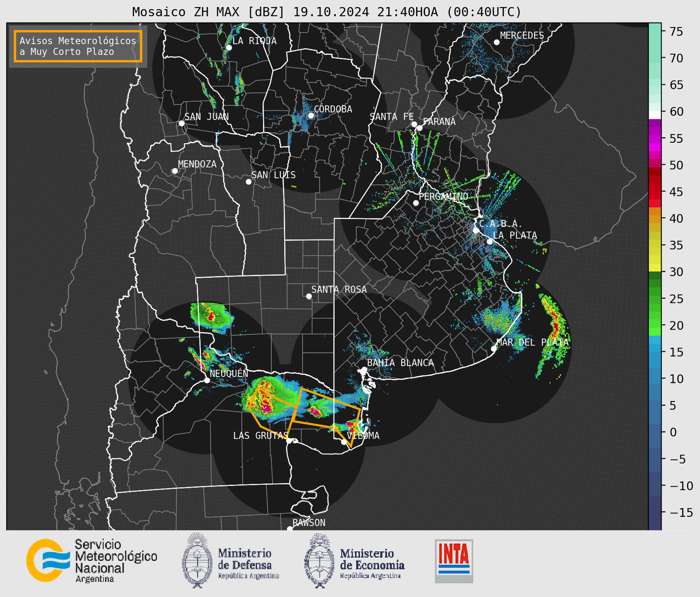Image resolution: width=700 pixels, height=597 pixels.
Task: Click the LAS GRUTAS city label text
Action: (261, 436)
